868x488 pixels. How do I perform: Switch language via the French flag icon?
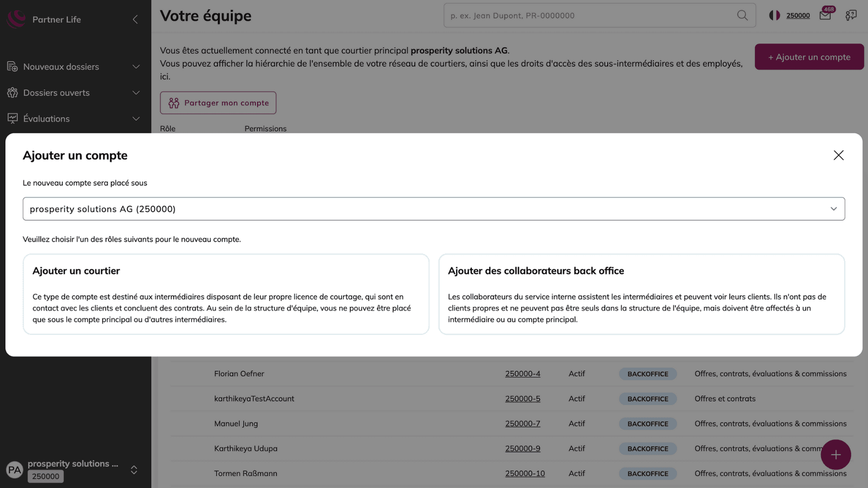point(774,15)
